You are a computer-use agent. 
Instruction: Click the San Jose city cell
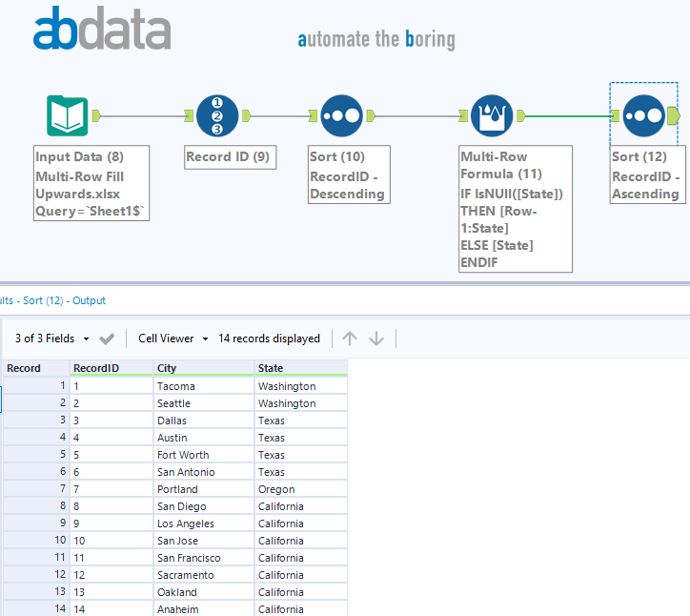click(204, 541)
